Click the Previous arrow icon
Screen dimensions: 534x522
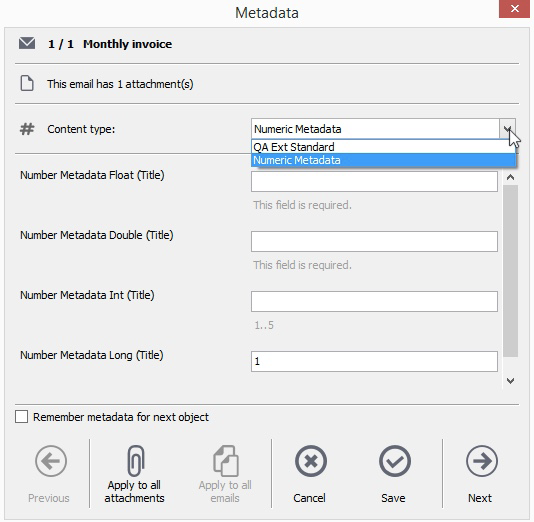pyautogui.click(x=51, y=461)
